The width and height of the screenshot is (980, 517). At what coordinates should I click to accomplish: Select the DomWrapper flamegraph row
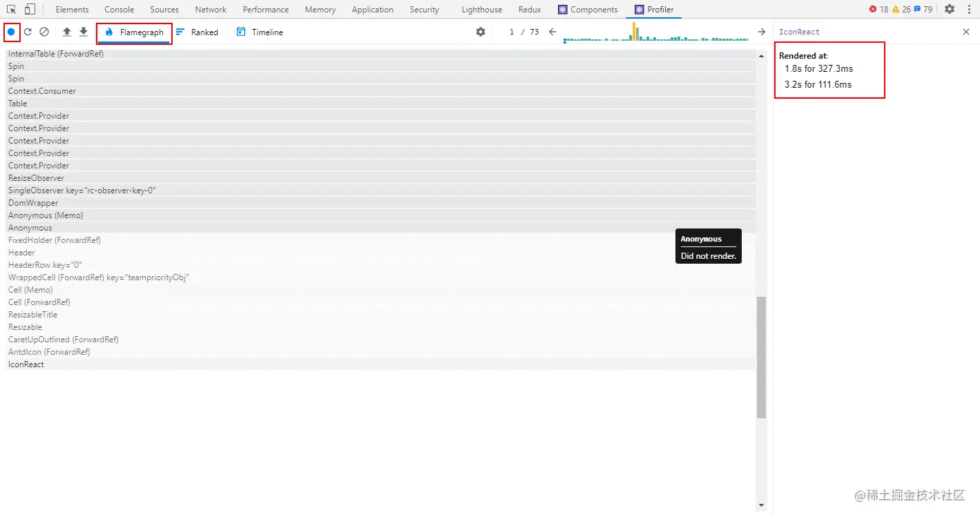(381, 203)
